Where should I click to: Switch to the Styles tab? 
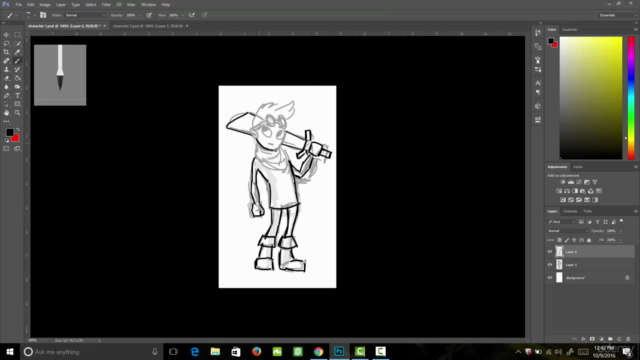578,167
